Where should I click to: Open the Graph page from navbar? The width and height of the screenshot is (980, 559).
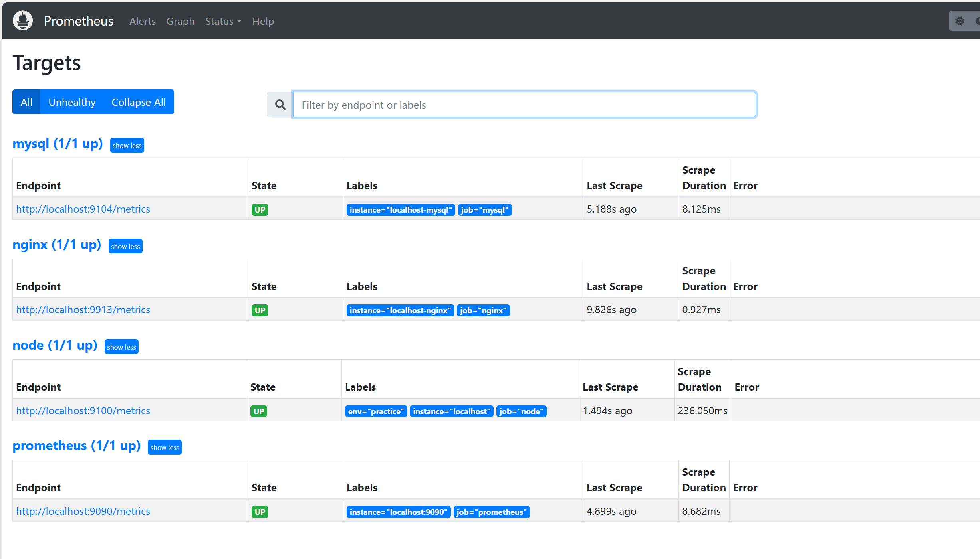tap(181, 21)
